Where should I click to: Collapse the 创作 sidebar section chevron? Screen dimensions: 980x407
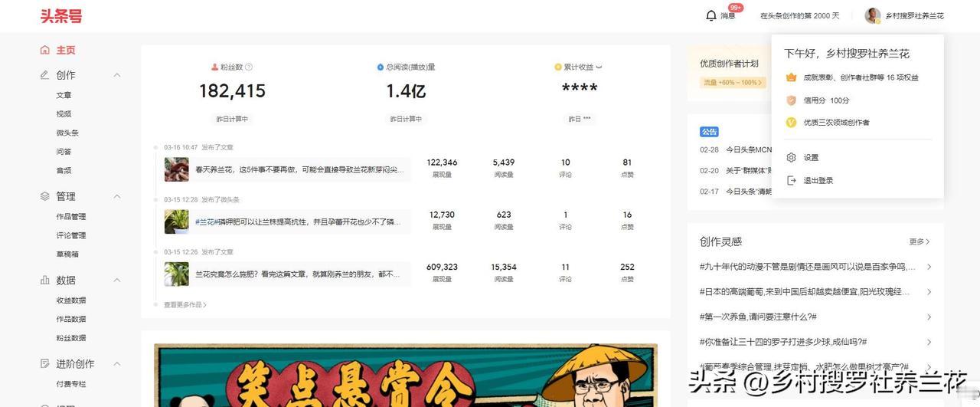(x=117, y=75)
